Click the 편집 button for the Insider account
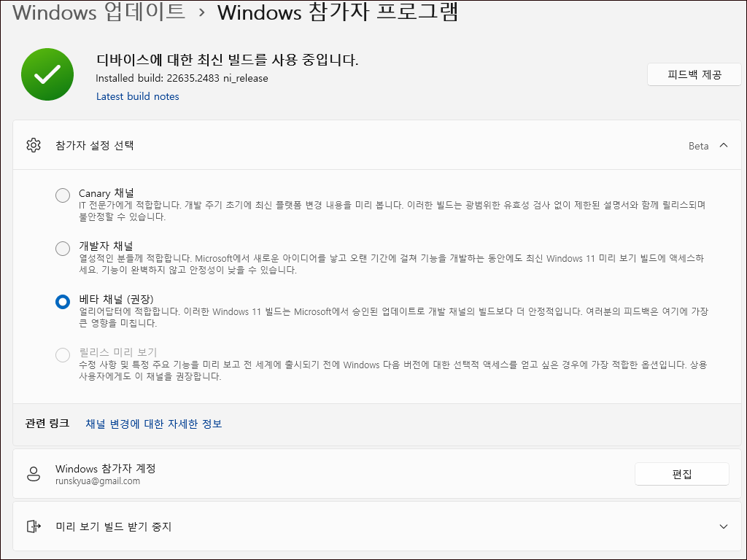This screenshot has height=560, width=747. (681, 473)
